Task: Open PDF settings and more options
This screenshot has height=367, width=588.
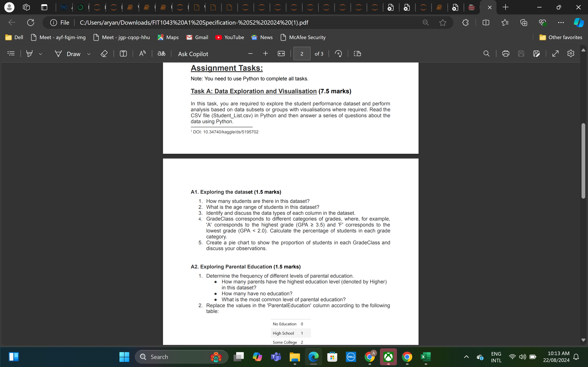Action: [x=570, y=53]
